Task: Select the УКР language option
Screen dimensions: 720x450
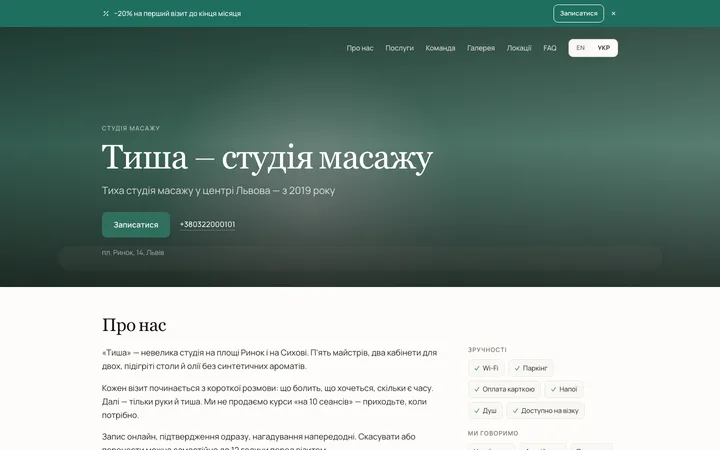Action: coord(603,48)
